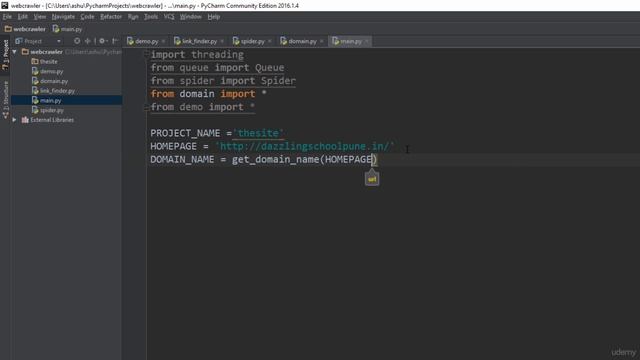Click the dazzlingschoolpune.in URL string
The height and width of the screenshot is (360, 640).
305,146
